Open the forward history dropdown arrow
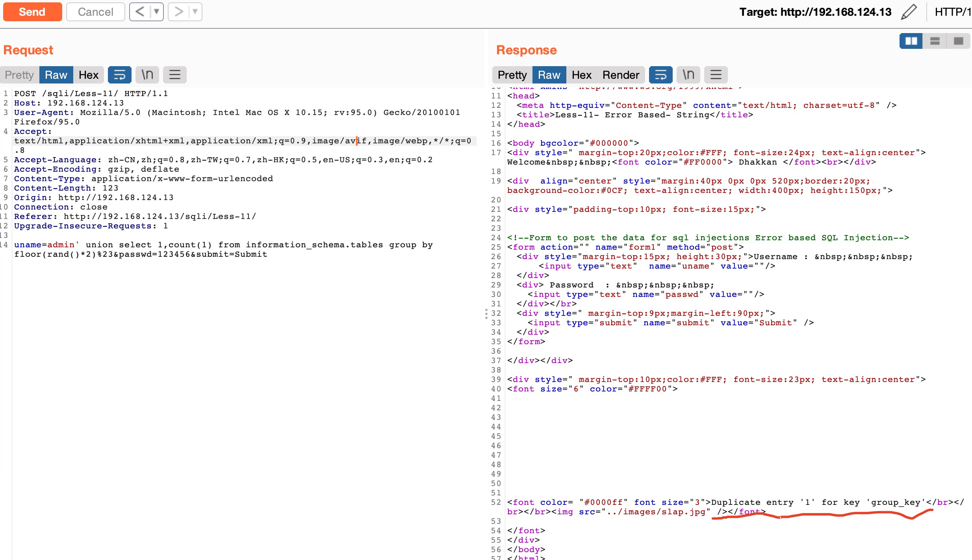The width and height of the screenshot is (972, 560). (195, 12)
